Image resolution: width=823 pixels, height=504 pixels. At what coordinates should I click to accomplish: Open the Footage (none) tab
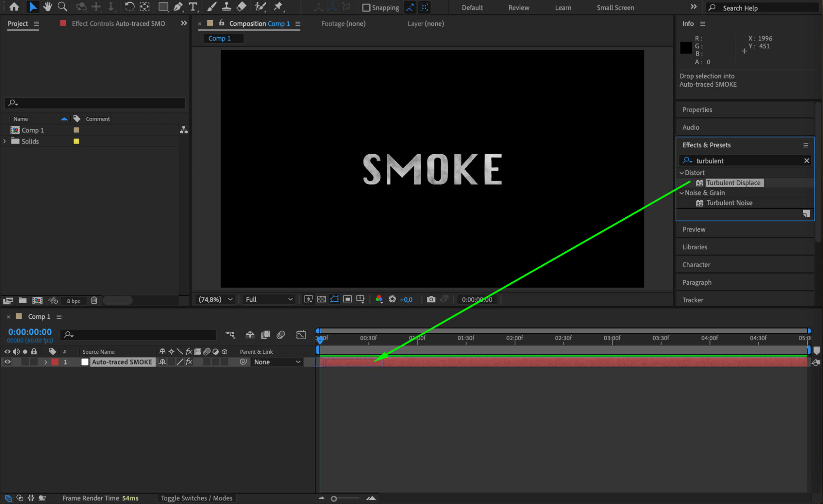pyautogui.click(x=343, y=23)
